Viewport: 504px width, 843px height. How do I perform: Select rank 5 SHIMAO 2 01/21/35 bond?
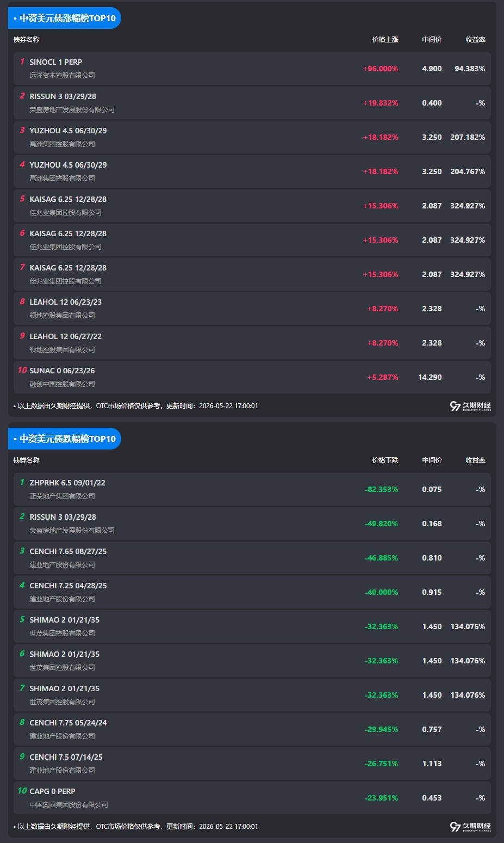coord(65,620)
